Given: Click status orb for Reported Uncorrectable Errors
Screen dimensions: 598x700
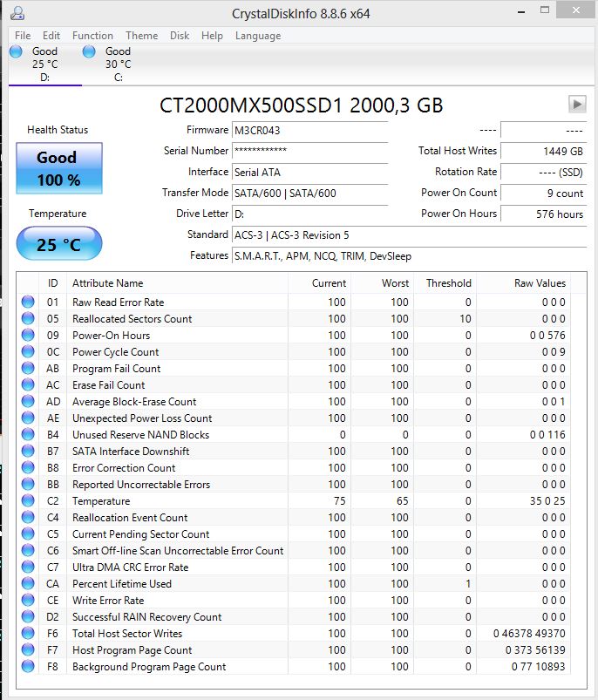Looking at the screenshot, I should click(x=28, y=484).
